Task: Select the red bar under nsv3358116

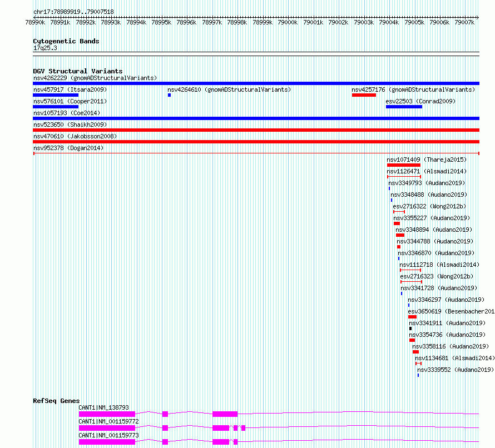Action: [x=416, y=352]
